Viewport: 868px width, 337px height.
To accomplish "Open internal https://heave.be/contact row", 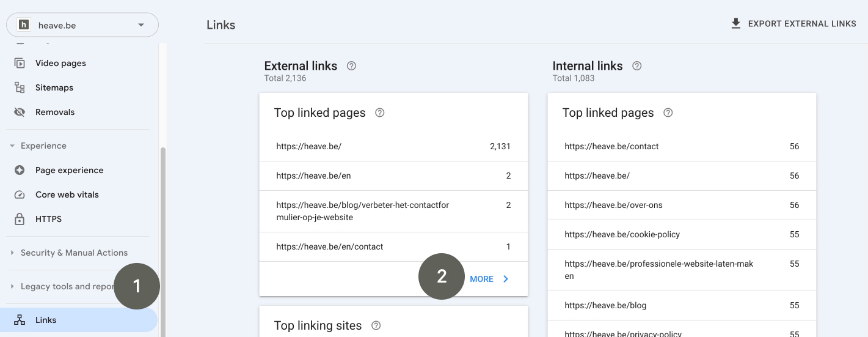I will coord(682,146).
